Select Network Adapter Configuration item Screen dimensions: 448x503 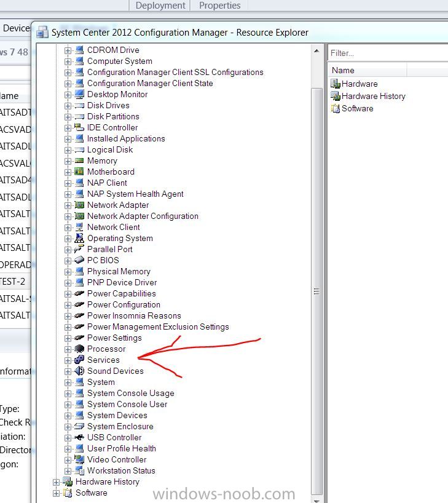tap(143, 216)
